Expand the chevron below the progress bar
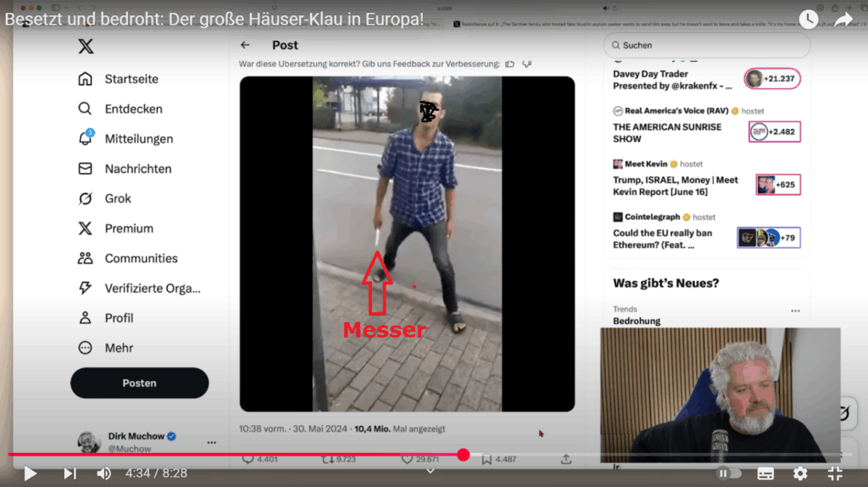This screenshot has width=868, height=487. pos(430,471)
